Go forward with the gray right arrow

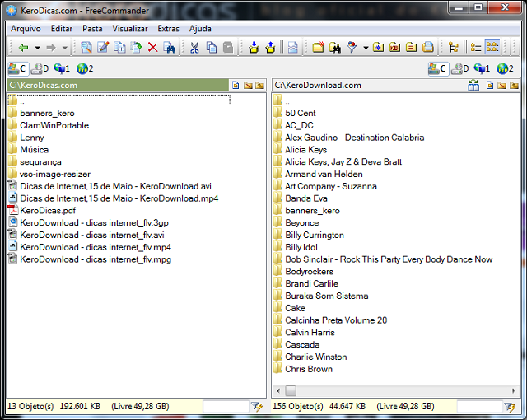(51, 48)
